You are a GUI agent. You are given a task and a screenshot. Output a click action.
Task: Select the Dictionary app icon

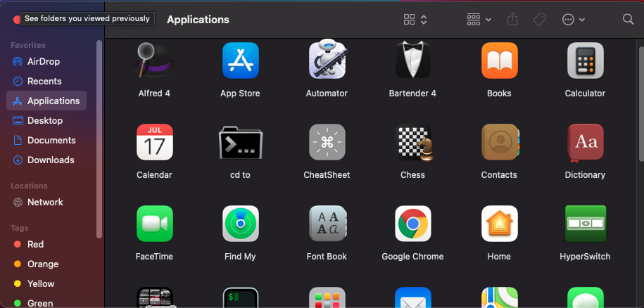586,142
